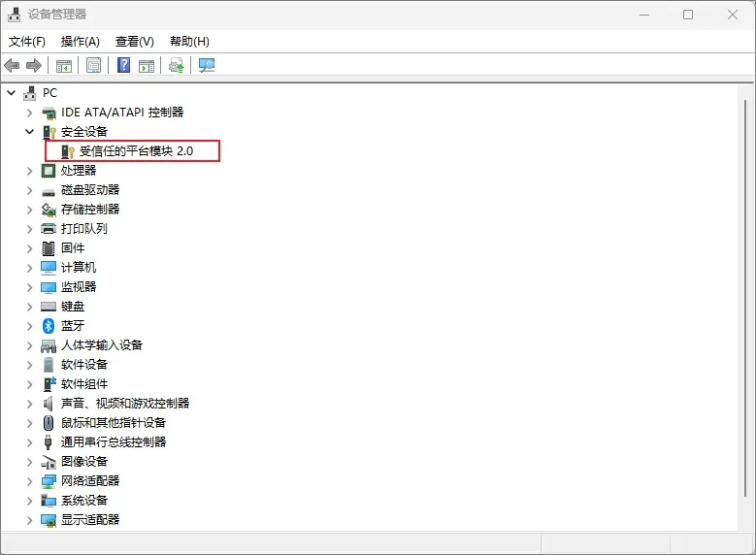This screenshot has width=756, height=555.
Task: Collapse the 安全设备 category
Action: click(x=29, y=131)
